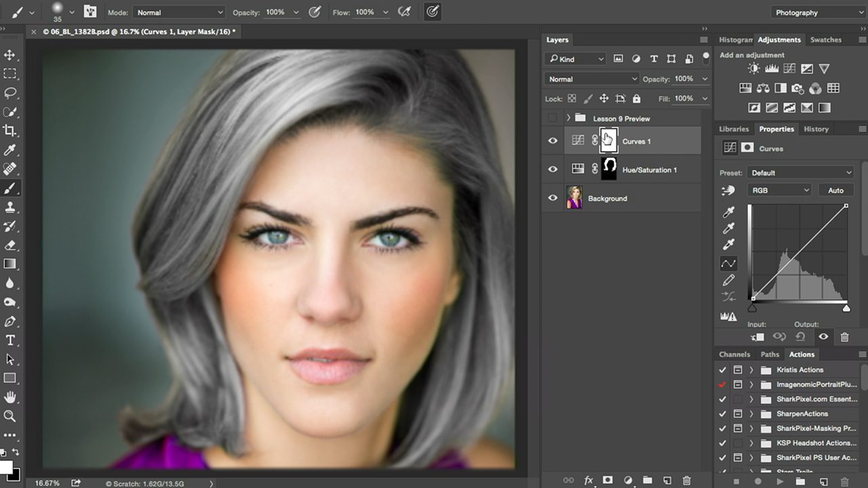
Task: Open the brush Mode dropdown
Action: coord(178,12)
